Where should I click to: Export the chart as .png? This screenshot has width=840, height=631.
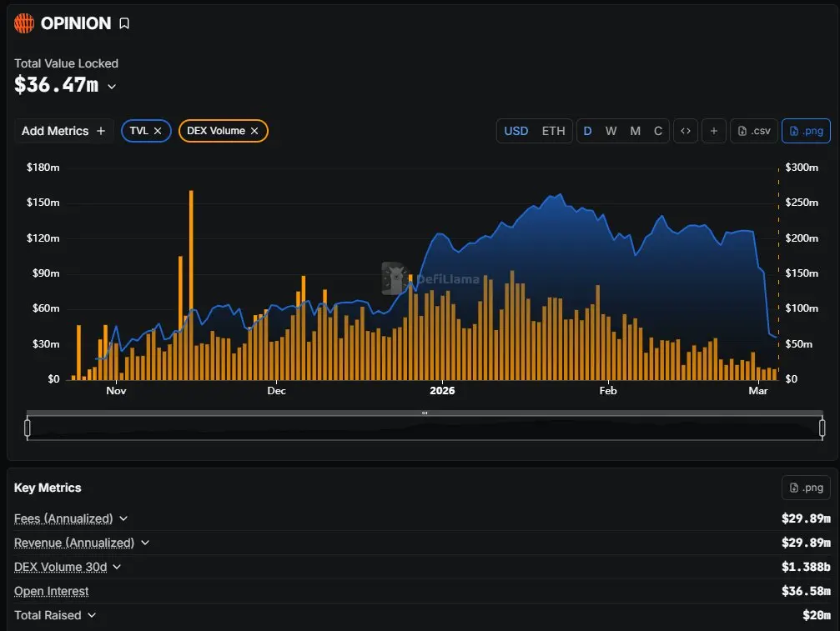(806, 131)
